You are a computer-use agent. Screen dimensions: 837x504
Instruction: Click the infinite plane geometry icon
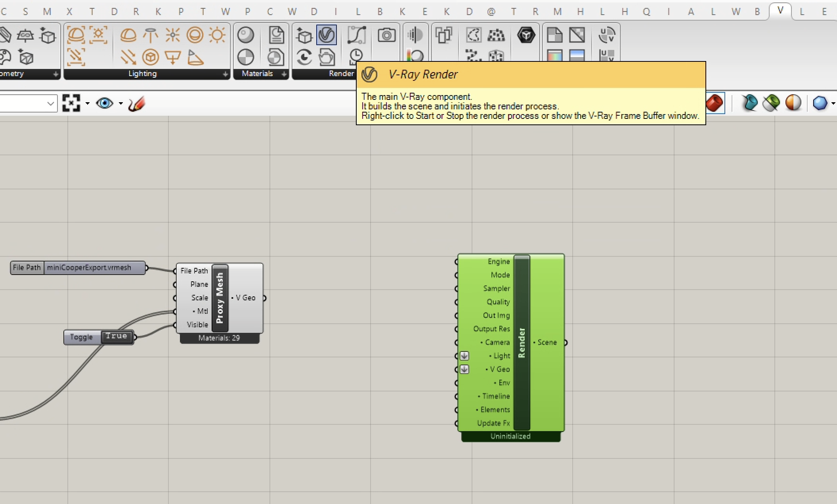[25, 35]
